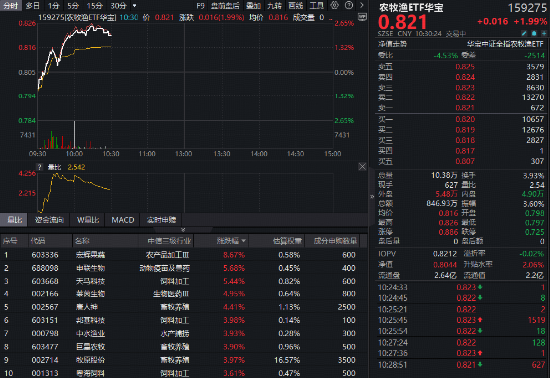Switch to the 5分 chart period tab
This screenshot has height=379, width=550.
73,6
